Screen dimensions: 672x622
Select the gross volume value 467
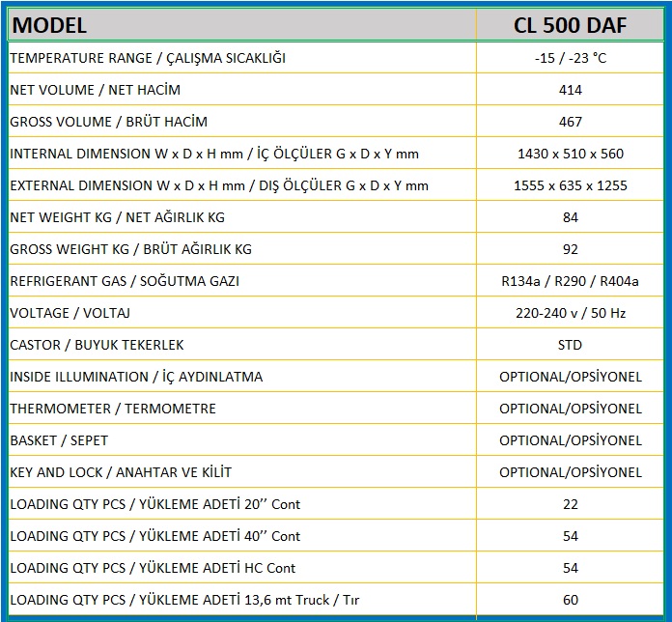(x=571, y=122)
